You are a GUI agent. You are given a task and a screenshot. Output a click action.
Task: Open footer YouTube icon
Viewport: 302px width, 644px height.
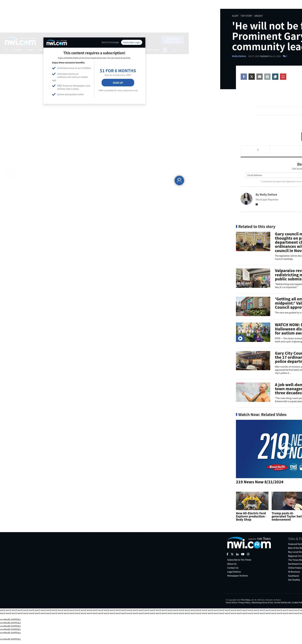click(x=243, y=554)
